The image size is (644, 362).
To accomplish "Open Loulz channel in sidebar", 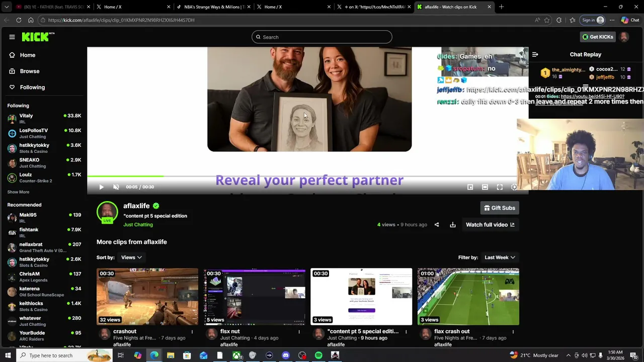I will pyautogui.click(x=44, y=177).
